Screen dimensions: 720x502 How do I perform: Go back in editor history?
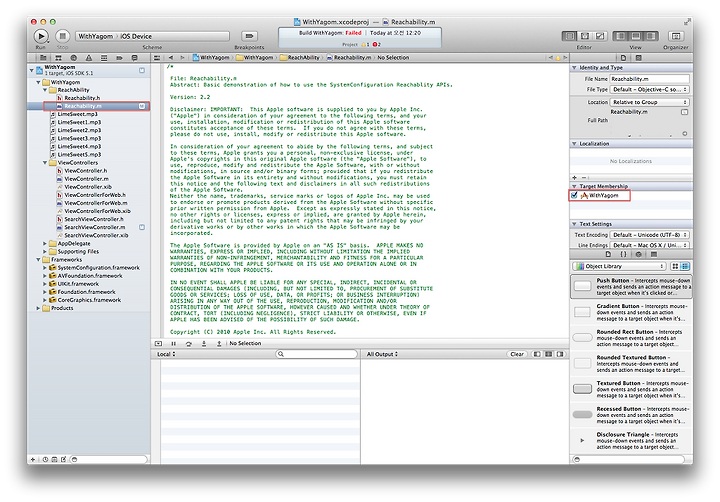point(171,58)
